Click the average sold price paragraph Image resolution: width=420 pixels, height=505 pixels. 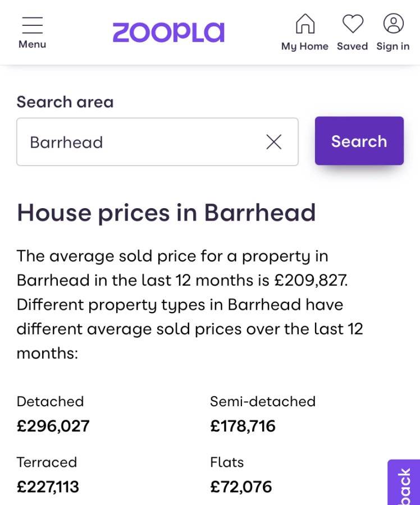click(x=190, y=305)
